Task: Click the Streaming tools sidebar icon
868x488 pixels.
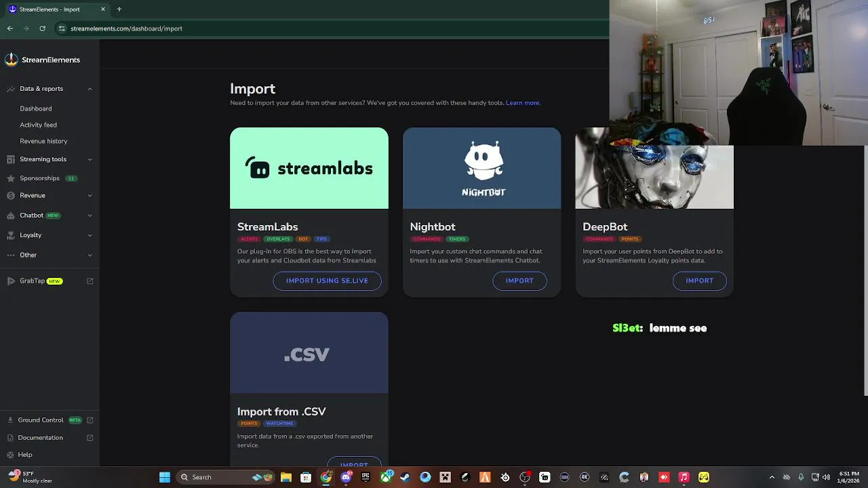Action: 11,159
